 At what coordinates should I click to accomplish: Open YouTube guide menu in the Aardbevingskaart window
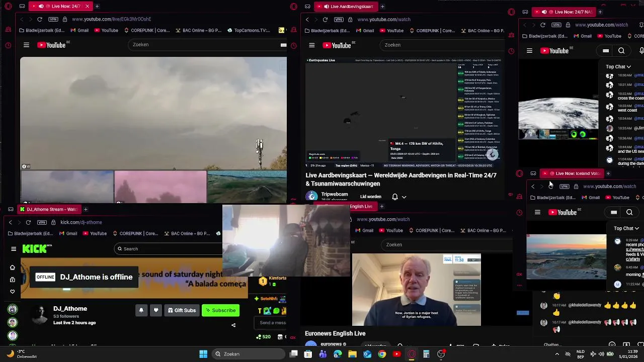(312, 45)
